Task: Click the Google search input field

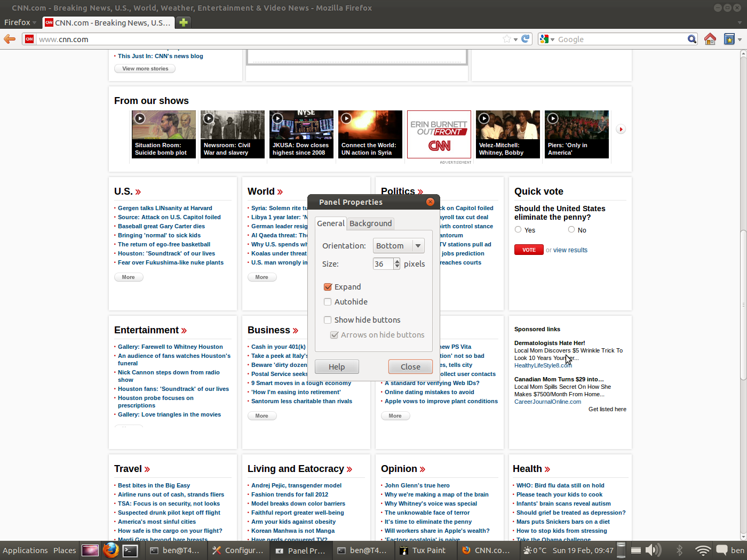Action: pos(621,39)
